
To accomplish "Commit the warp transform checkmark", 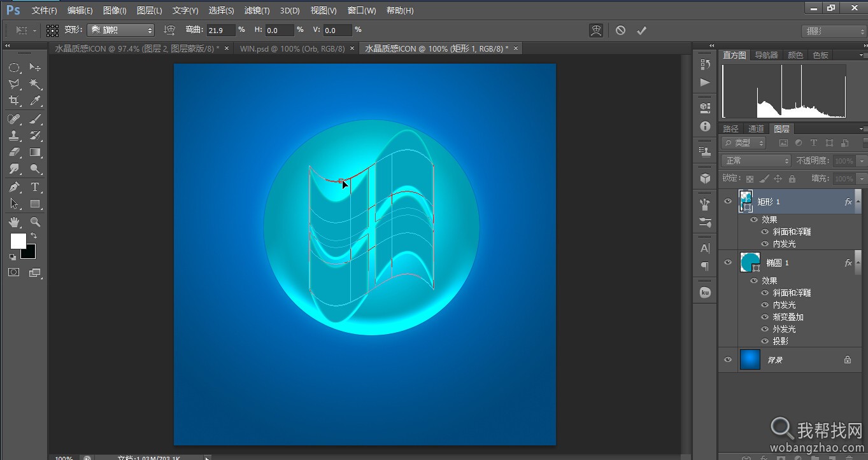I will click(x=641, y=30).
